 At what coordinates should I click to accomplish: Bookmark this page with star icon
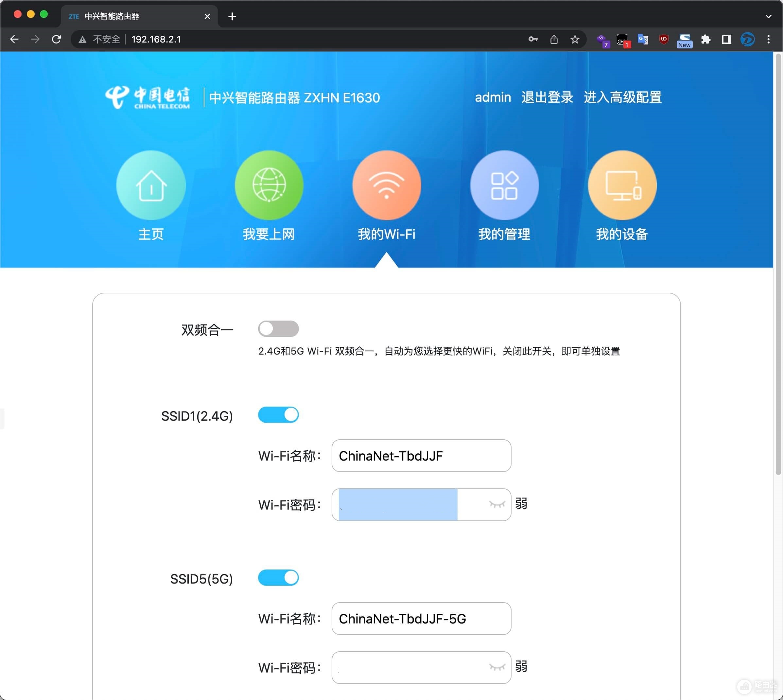(575, 39)
